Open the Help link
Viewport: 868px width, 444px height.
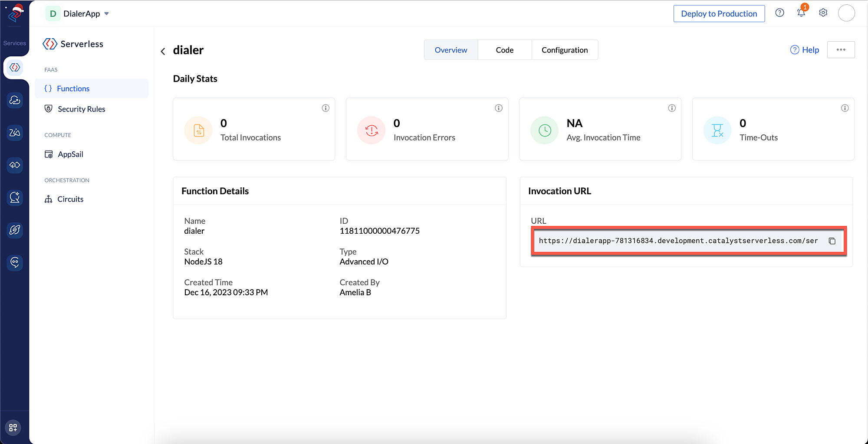pyautogui.click(x=804, y=50)
